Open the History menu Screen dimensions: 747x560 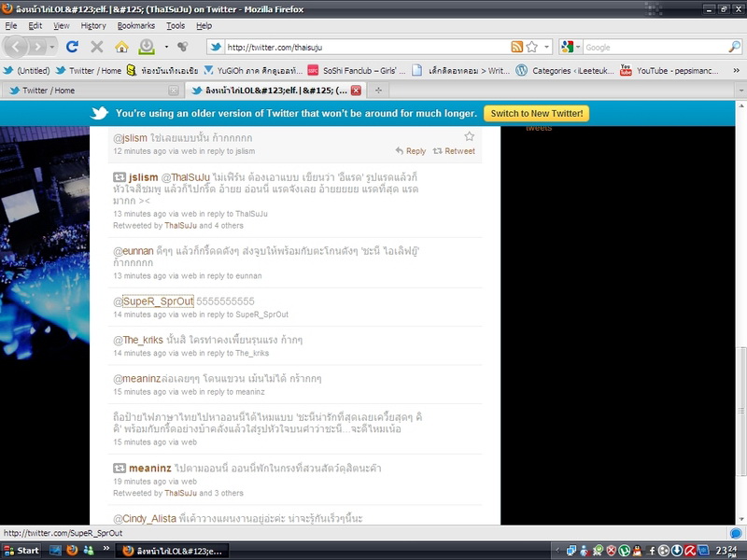[x=92, y=26]
